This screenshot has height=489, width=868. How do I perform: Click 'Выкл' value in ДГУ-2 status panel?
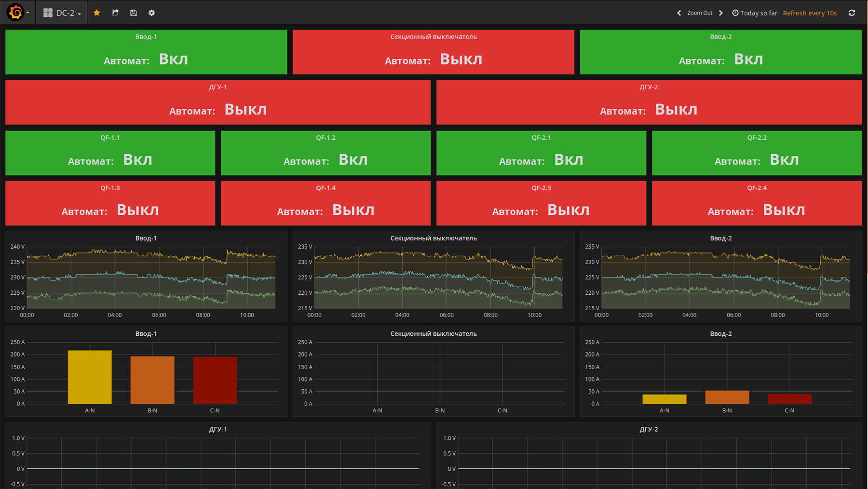677,110
